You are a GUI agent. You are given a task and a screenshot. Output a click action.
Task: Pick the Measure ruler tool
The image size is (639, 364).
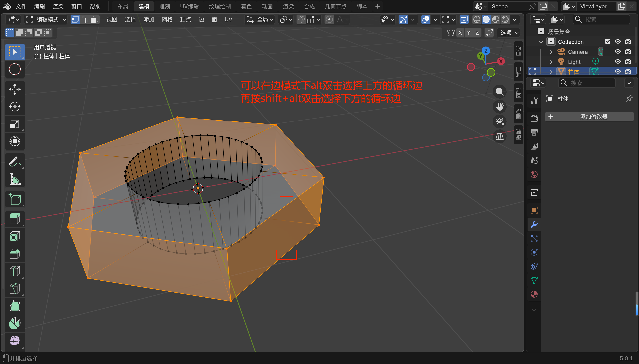coord(15,179)
